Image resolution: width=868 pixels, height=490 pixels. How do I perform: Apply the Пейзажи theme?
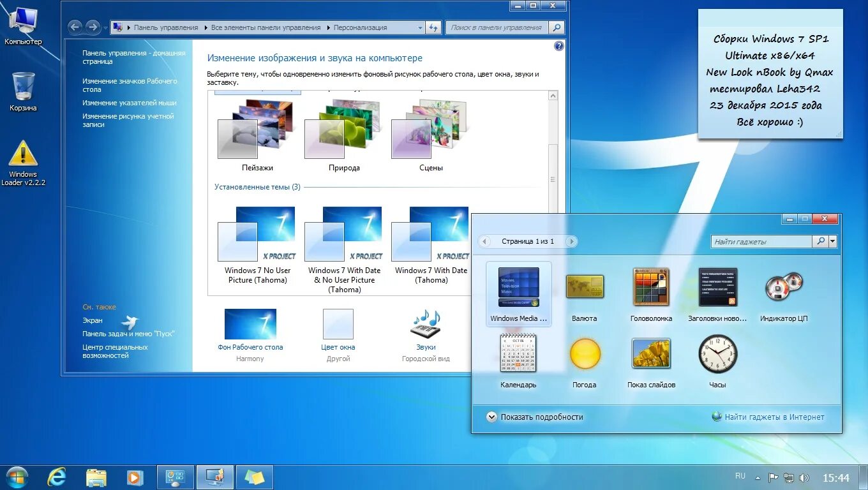point(257,135)
